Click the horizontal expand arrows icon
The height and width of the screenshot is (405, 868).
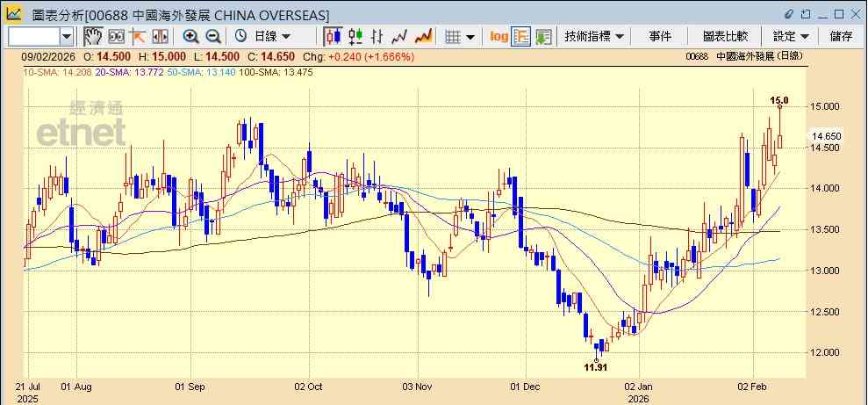(160, 37)
